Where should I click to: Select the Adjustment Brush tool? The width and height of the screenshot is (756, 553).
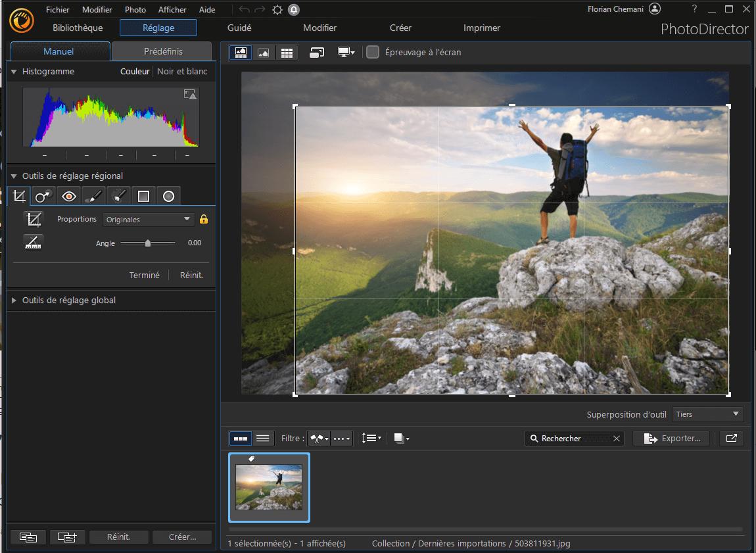pos(93,195)
